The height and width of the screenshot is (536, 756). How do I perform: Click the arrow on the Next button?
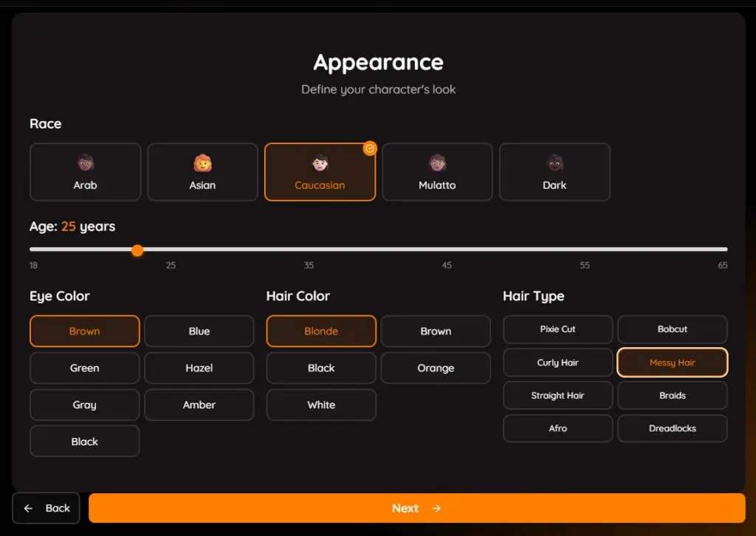click(436, 508)
